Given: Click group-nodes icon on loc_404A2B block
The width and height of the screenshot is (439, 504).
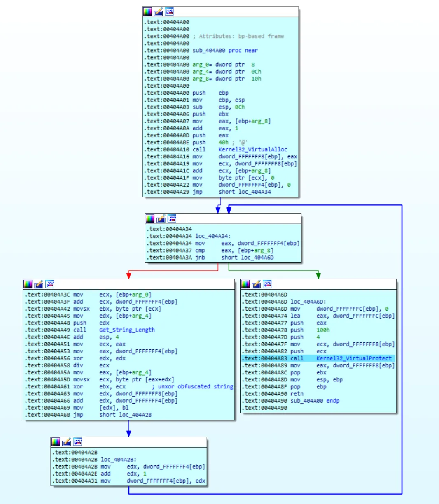Looking at the screenshot, I should 78,442.
